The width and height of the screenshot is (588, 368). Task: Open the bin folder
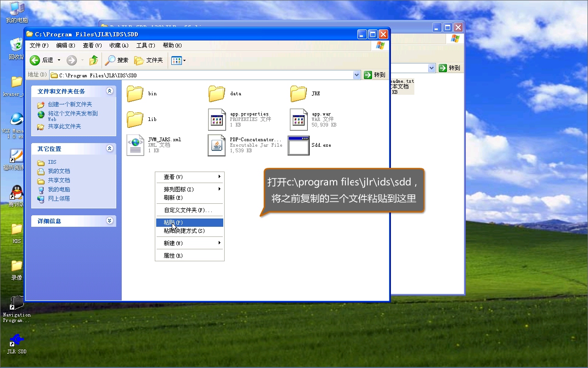[x=135, y=93]
